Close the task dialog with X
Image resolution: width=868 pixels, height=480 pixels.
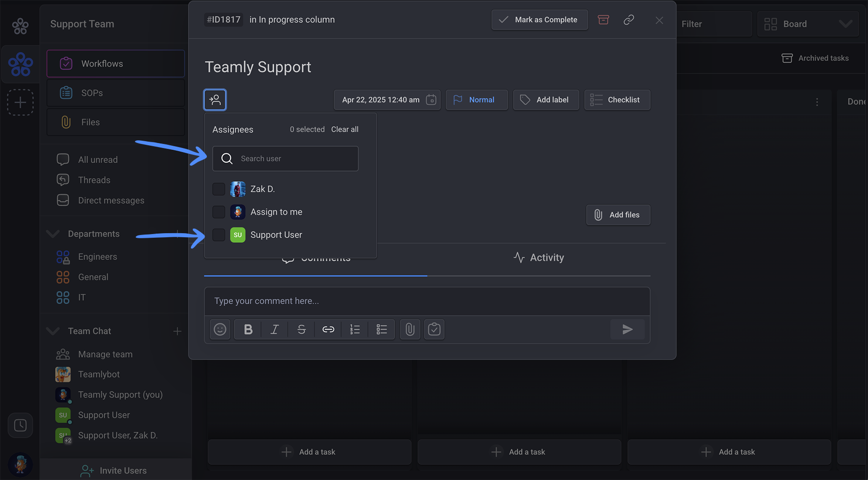[659, 20]
